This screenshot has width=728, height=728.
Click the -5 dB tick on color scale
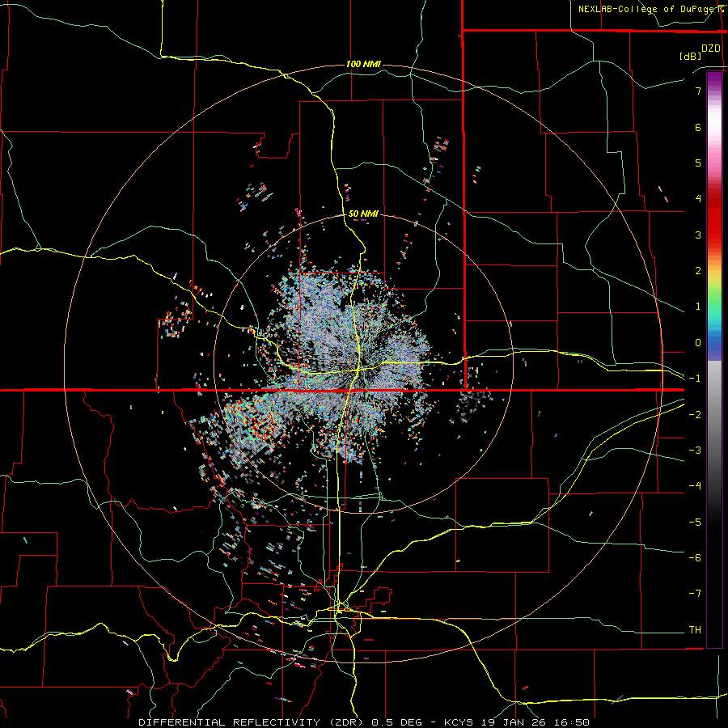tap(695, 523)
